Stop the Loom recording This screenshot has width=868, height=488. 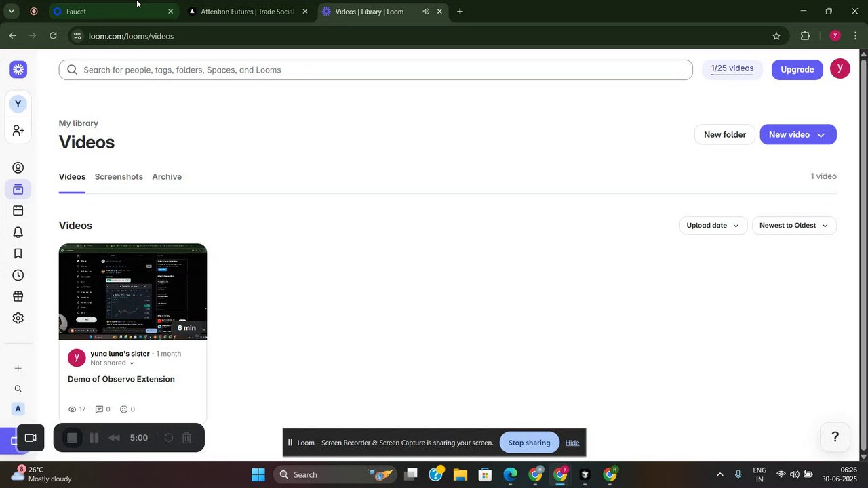click(x=73, y=438)
